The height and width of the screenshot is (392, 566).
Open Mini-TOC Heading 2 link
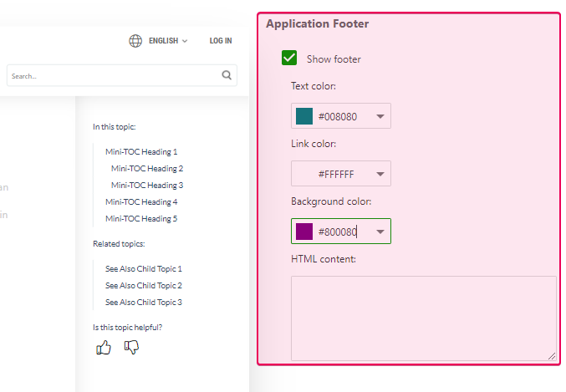point(147,169)
